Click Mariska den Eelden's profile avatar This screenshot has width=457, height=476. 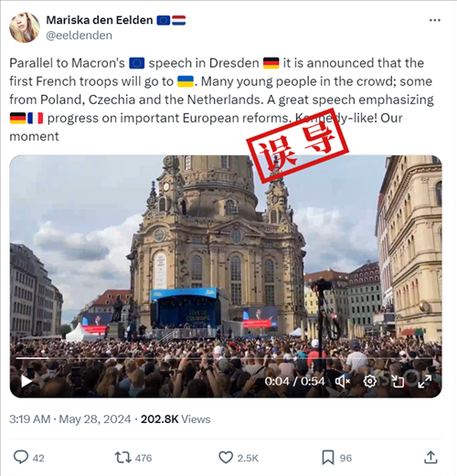pyautogui.click(x=25, y=27)
